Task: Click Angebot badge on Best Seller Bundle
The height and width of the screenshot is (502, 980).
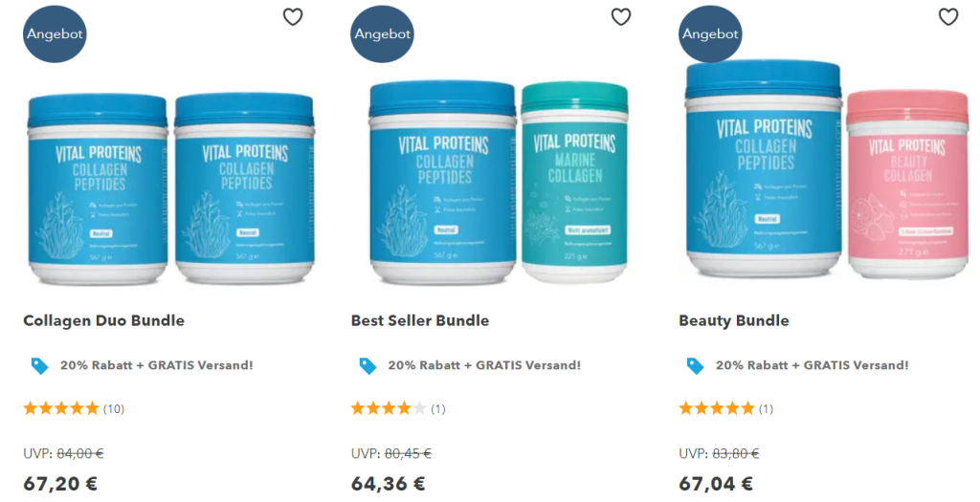Action: (383, 33)
